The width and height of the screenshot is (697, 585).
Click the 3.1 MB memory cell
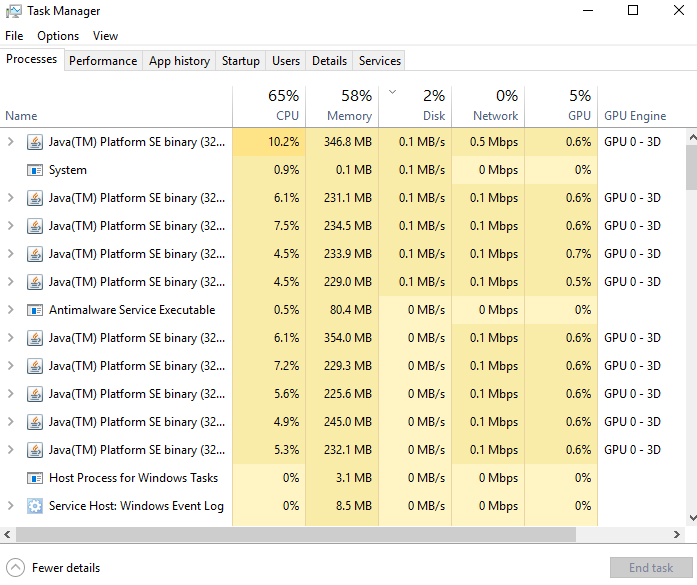[x=342, y=478]
